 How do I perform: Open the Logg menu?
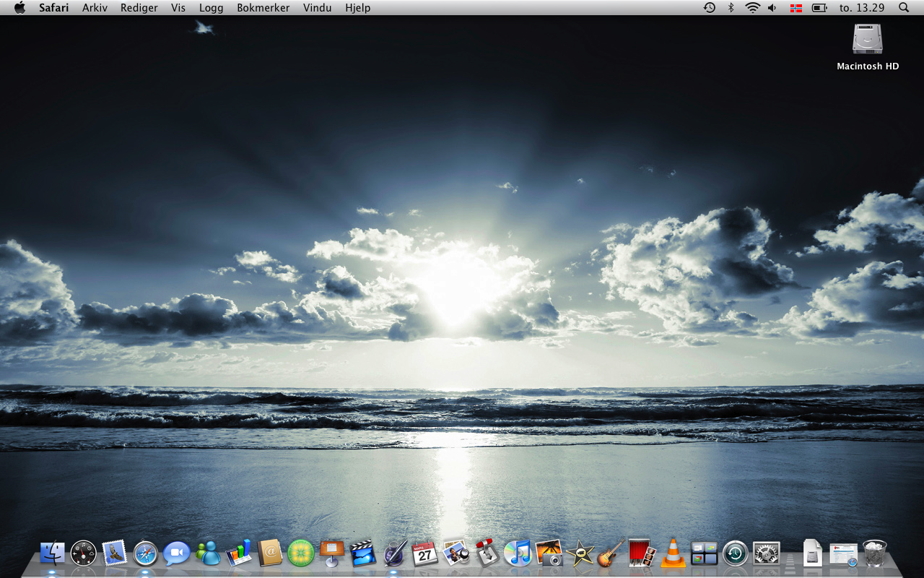[x=212, y=7]
